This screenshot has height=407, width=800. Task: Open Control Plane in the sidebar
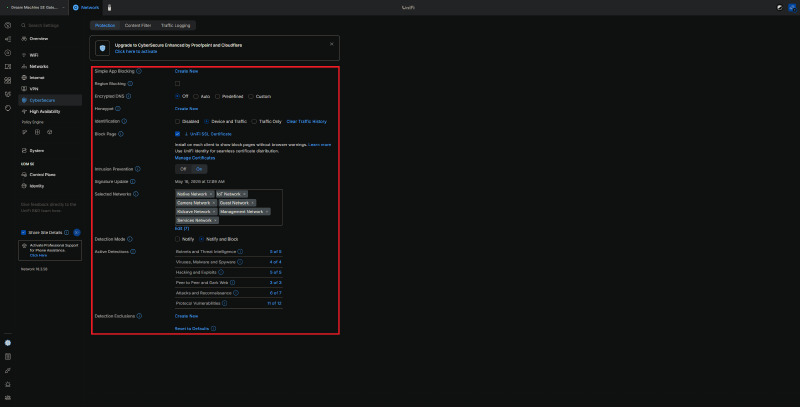pyautogui.click(x=42, y=175)
